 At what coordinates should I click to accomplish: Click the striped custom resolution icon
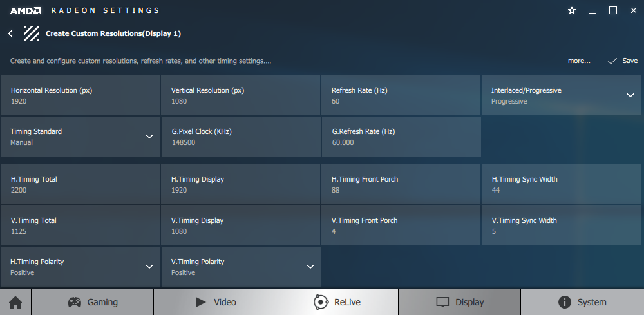[31, 33]
